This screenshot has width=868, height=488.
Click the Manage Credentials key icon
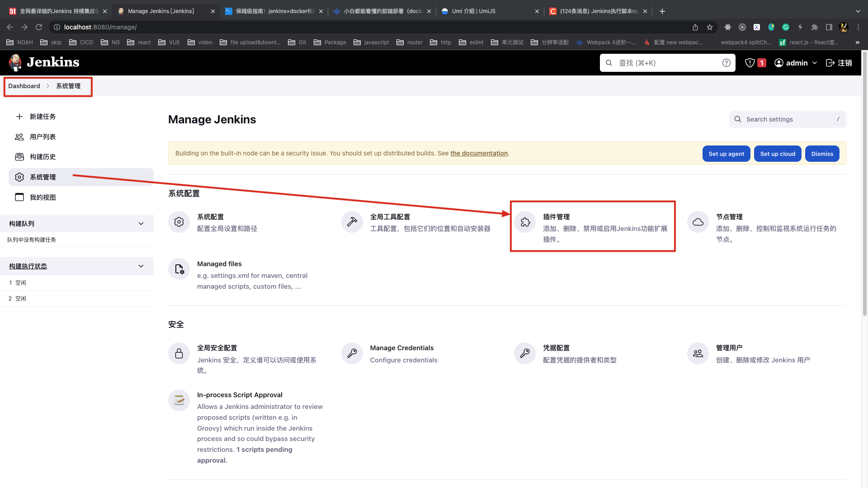[x=352, y=353]
